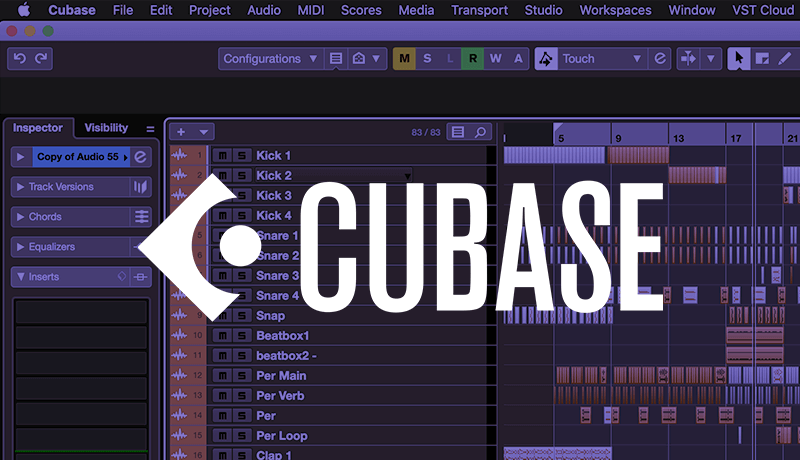
Task: Mute the Per Loop track
Action: [x=222, y=436]
